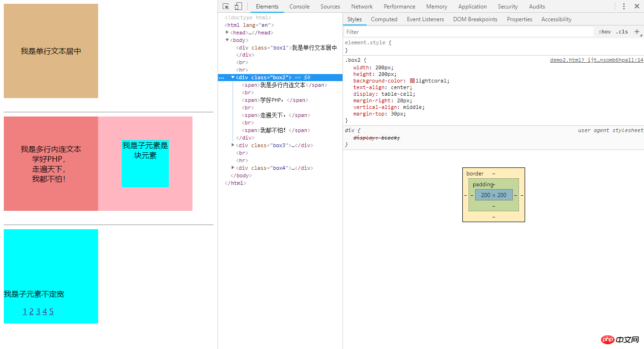Viewport: 644px width, 349px height.
Task: Click the lightcoral color swatch
Action: click(x=412, y=81)
